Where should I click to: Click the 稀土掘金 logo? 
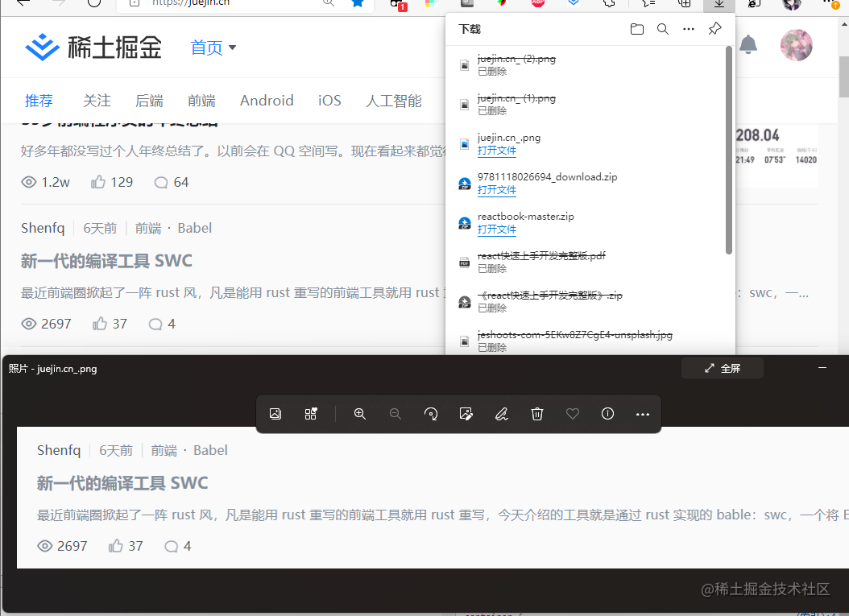pyautogui.click(x=93, y=47)
